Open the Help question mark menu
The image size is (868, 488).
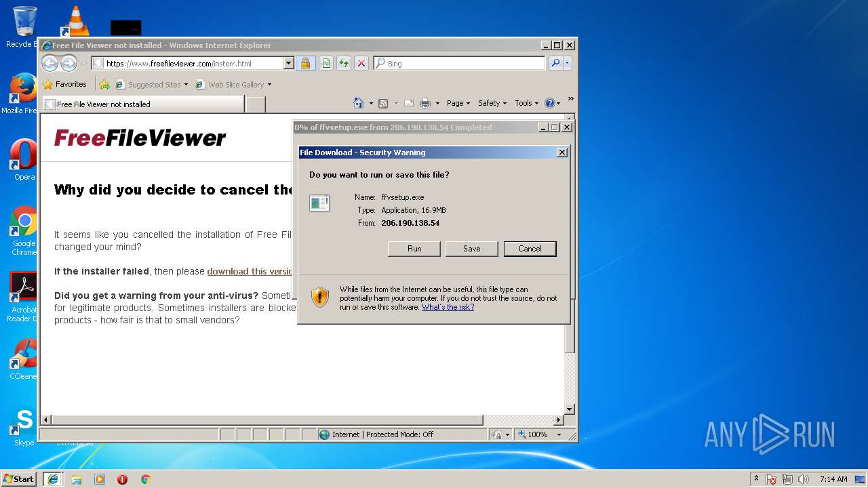pos(553,103)
